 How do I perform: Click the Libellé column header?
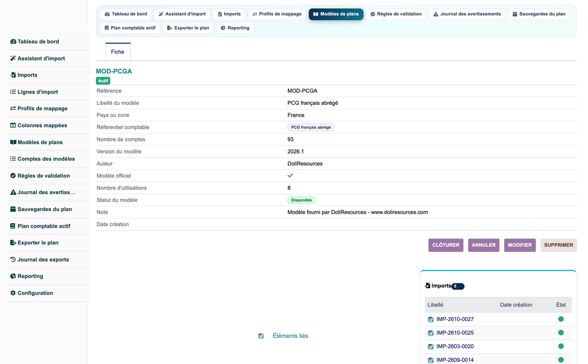pos(436,305)
